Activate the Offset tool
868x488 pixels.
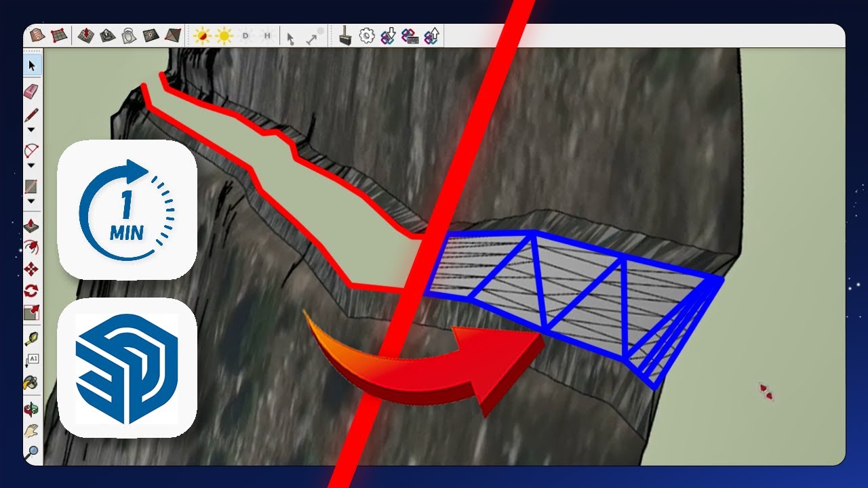pos(31,247)
